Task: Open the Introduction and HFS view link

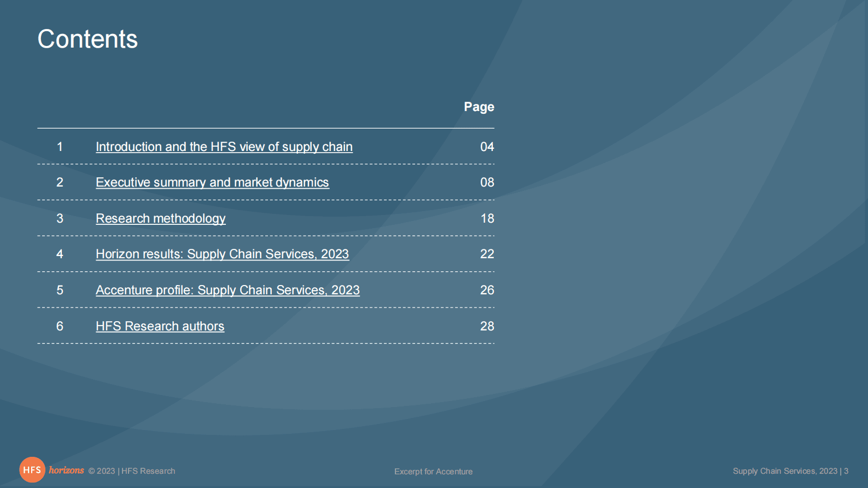Action: point(224,147)
